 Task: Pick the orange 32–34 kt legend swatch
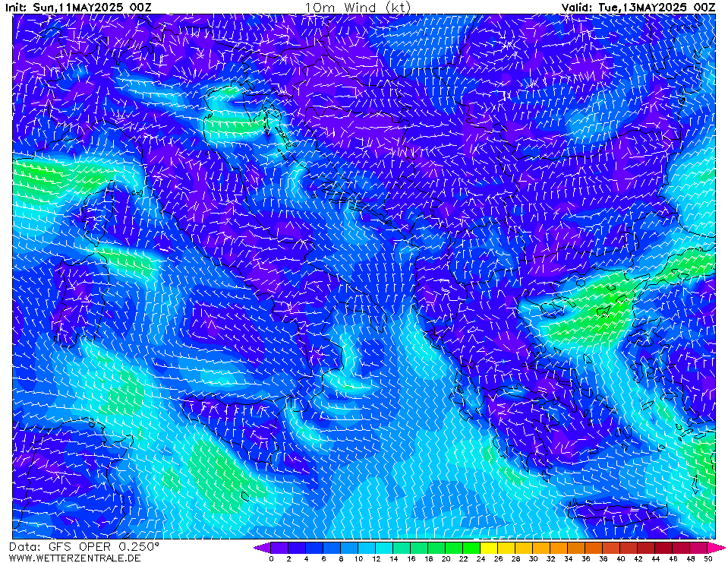559,548
